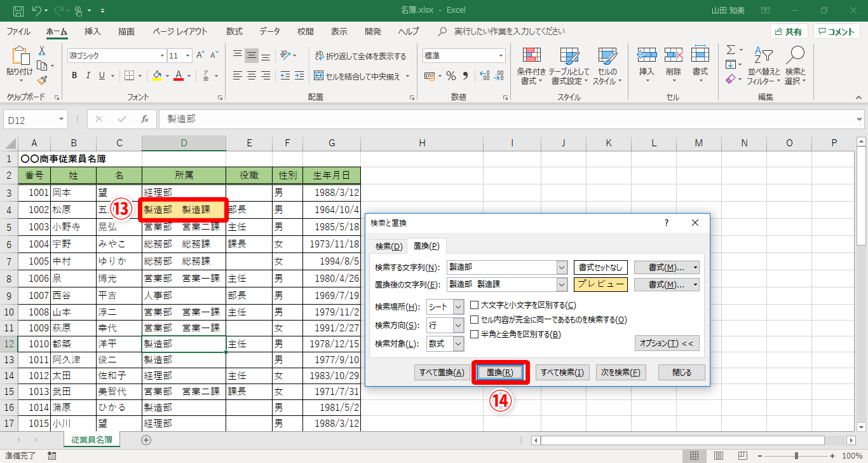This screenshot has width=868, height=463.
Task: Open the データ ribbon tab
Action: click(x=269, y=31)
